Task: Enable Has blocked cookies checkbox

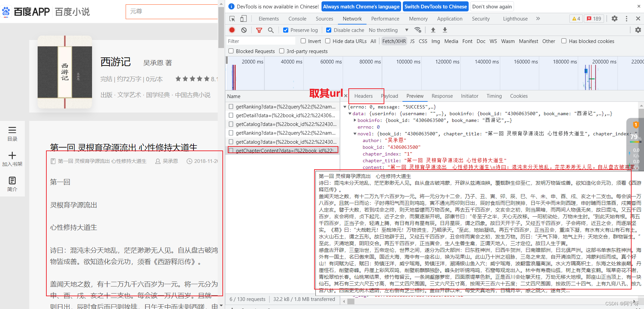Action: pos(564,41)
